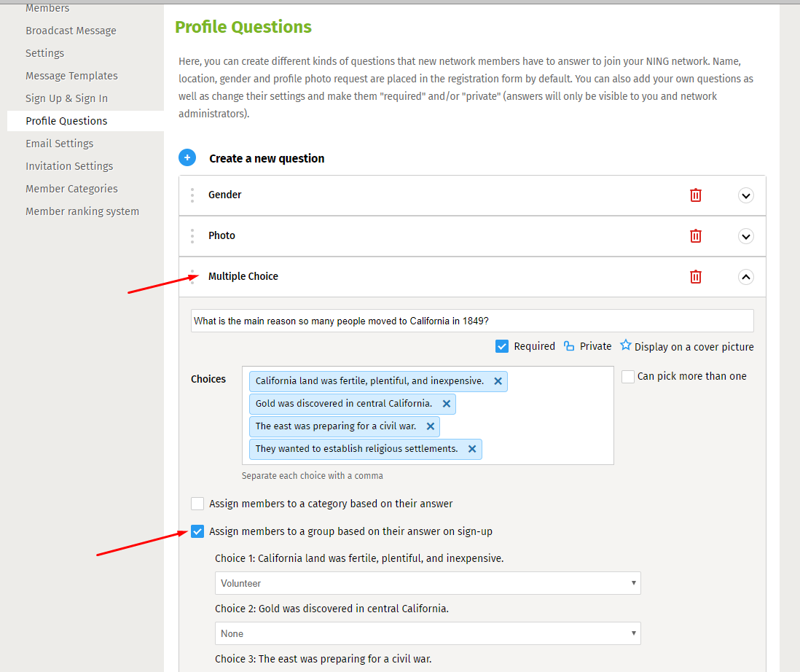The height and width of the screenshot is (672, 800).
Task: Click the blue plus icon to create a question
Action: coord(187,157)
